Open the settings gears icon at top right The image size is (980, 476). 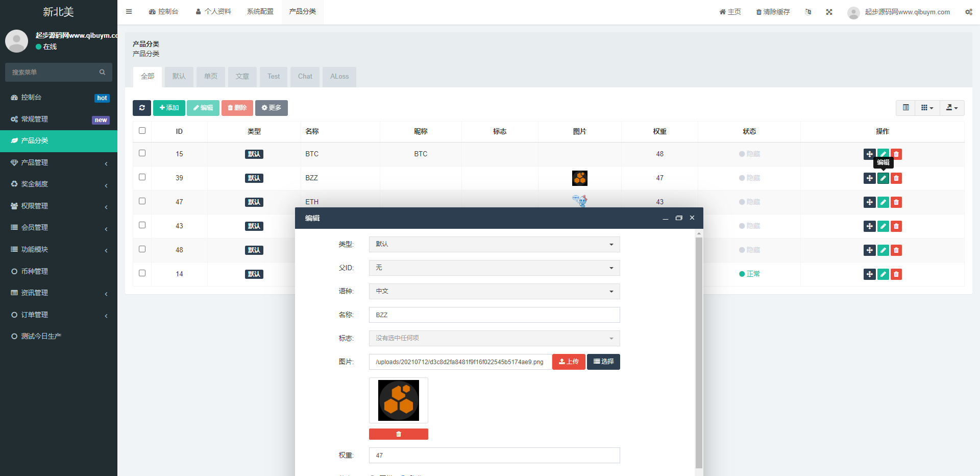coord(968,12)
